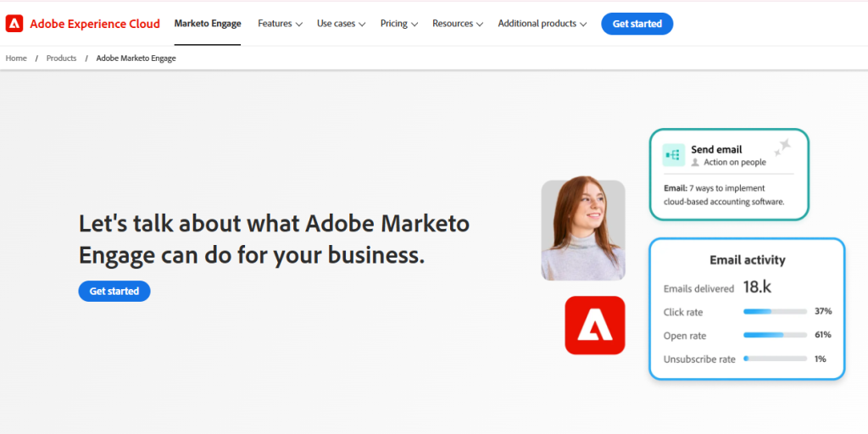Viewport: 868px width, 434px height.
Task: Click the Send email workflow icon
Action: pyautogui.click(x=673, y=155)
